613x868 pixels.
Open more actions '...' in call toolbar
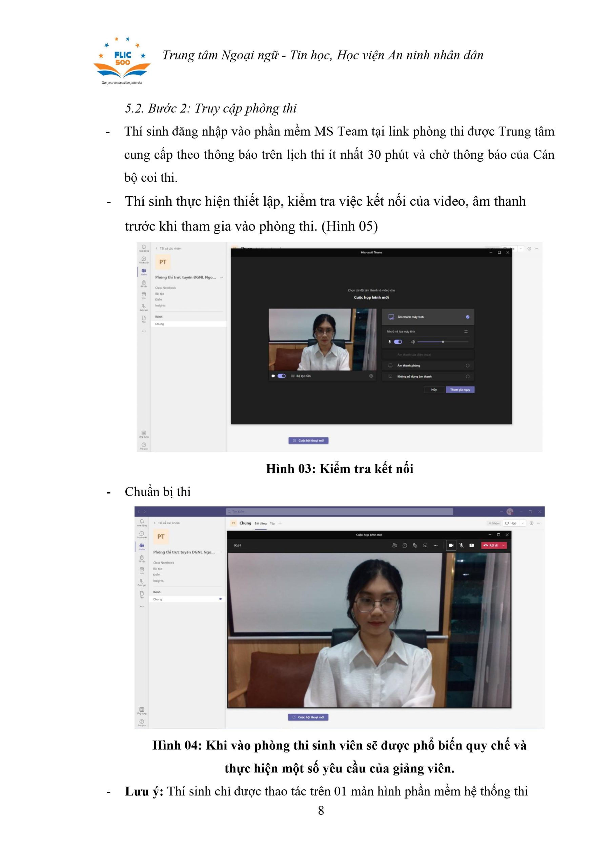pyautogui.click(x=435, y=545)
